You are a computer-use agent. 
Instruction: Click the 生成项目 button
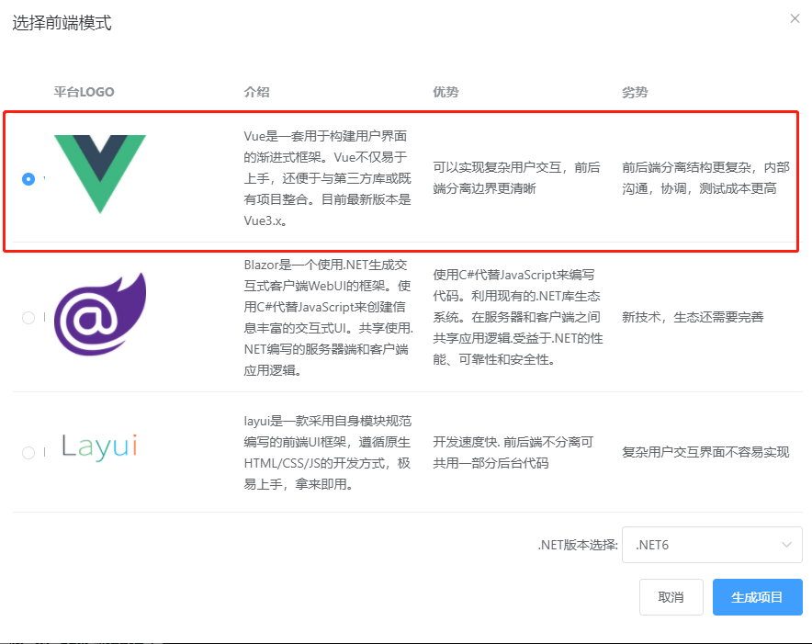[x=757, y=596]
